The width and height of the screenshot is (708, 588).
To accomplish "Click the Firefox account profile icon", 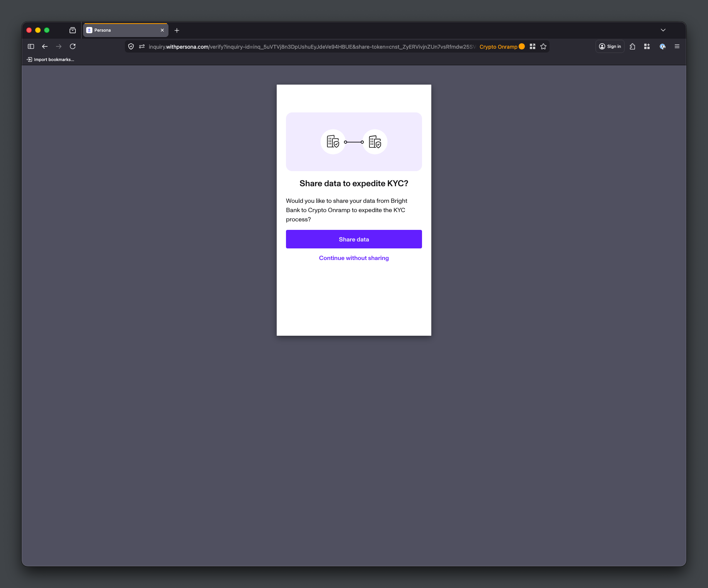I will (x=662, y=46).
